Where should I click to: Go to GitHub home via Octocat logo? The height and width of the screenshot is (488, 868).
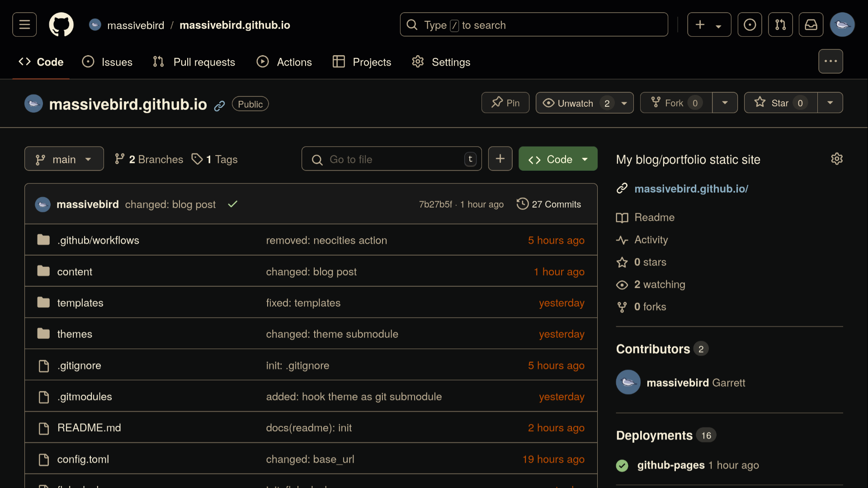(x=61, y=24)
